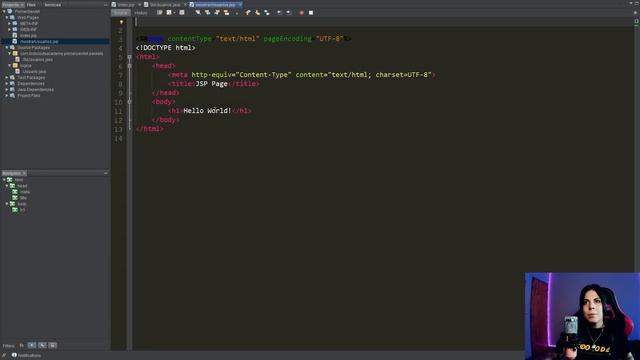Collapse the logica package node
The width and height of the screenshot is (640, 360).
tap(10, 65)
